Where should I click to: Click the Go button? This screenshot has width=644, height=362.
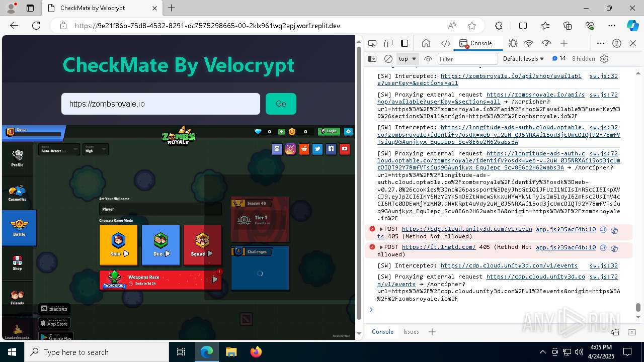281,104
